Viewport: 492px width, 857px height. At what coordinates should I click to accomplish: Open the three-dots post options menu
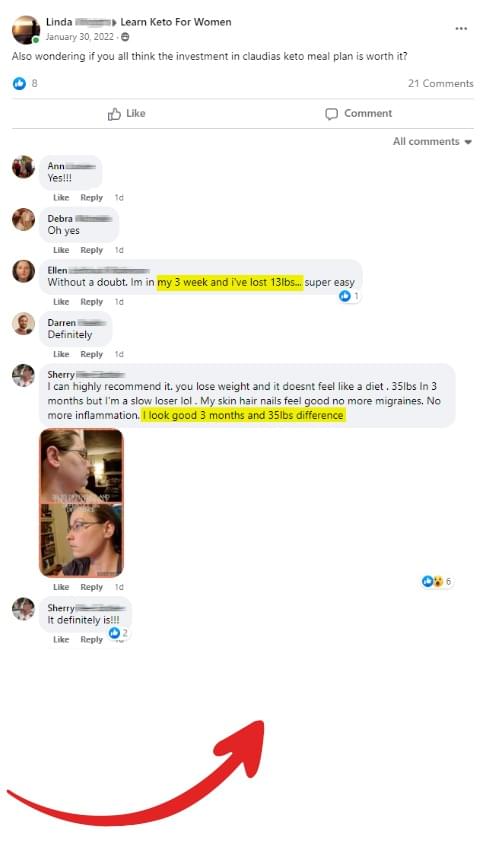(x=461, y=28)
